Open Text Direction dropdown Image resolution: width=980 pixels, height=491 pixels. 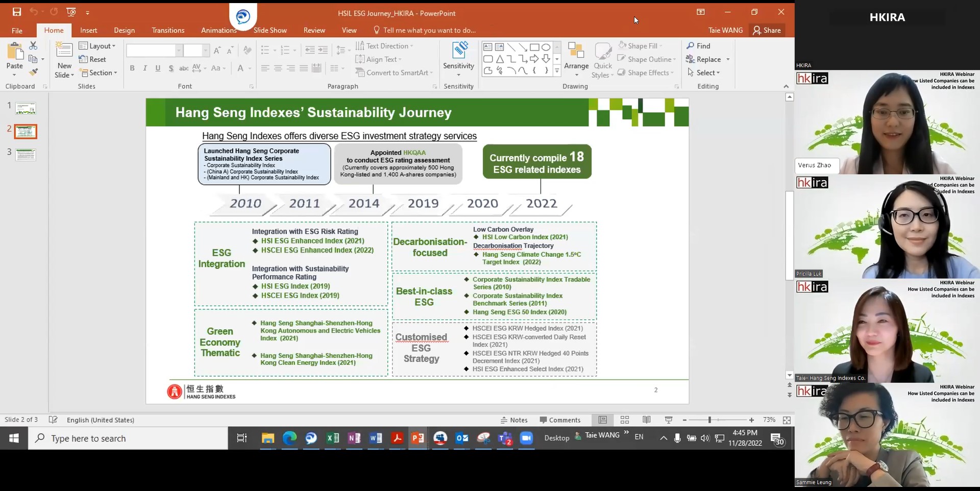point(384,46)
